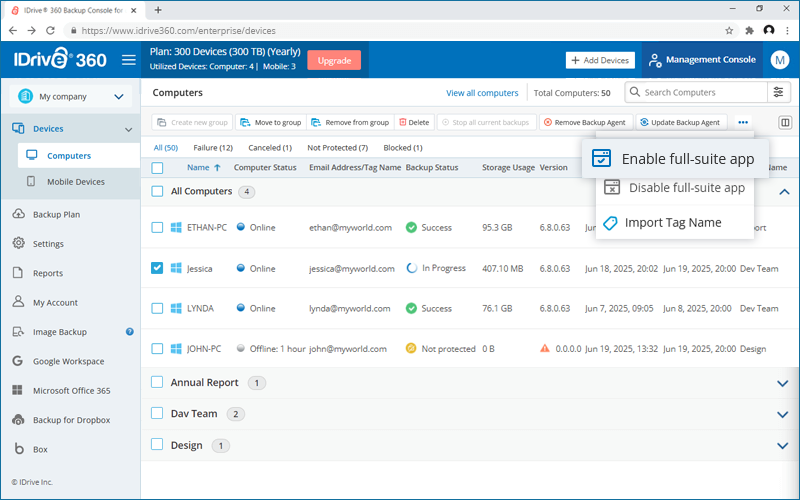Viewport: 800px width, 500px height.
Task: Click the Windows icon next to LYNDA
Action: point(176,308)
